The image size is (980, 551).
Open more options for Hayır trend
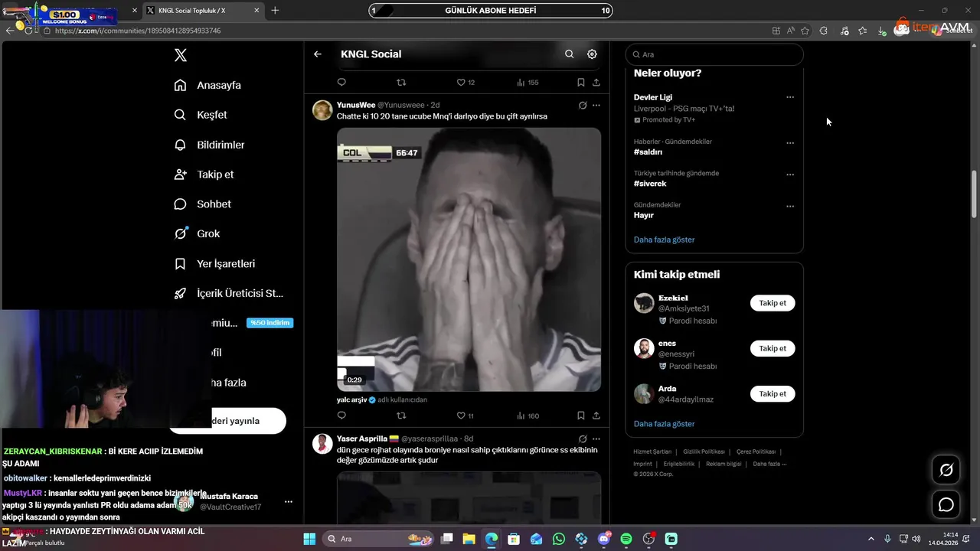pos(790,206)
